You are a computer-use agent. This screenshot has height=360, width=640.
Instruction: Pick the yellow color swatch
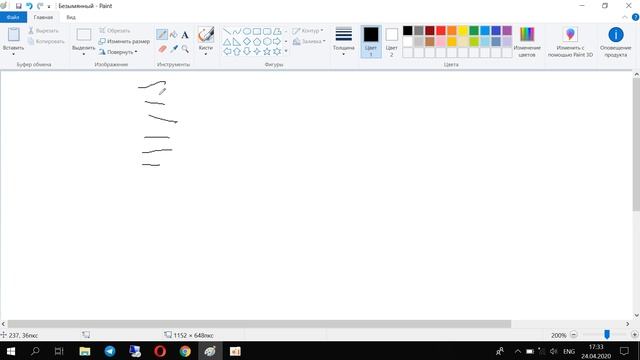(x=463, y=31)
